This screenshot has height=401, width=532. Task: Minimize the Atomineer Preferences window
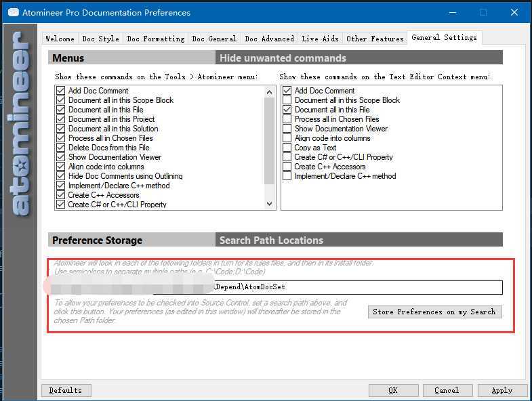(x=453, y=13)
